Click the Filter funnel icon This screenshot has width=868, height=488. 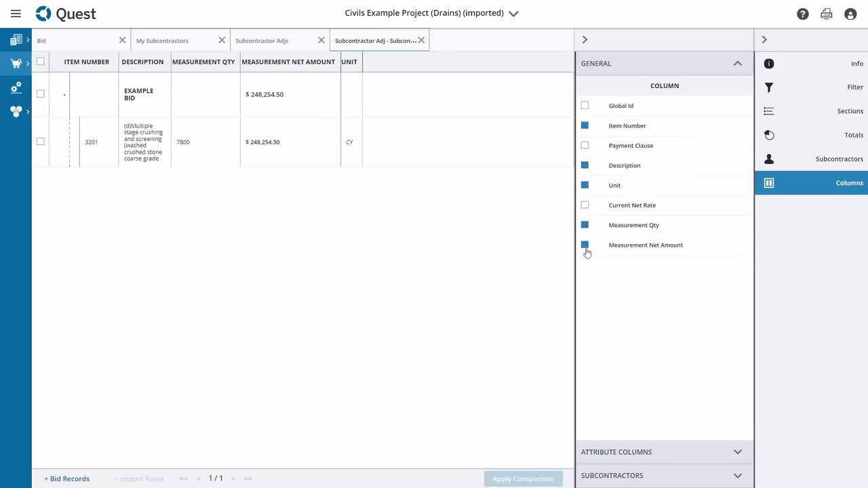pos(769,87)
